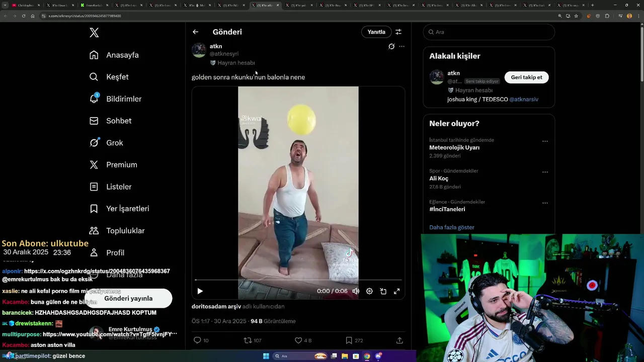This screenshot has width=644, height=362.
Task: Open Anasayfa home page
Action: [x=114, y=55]
